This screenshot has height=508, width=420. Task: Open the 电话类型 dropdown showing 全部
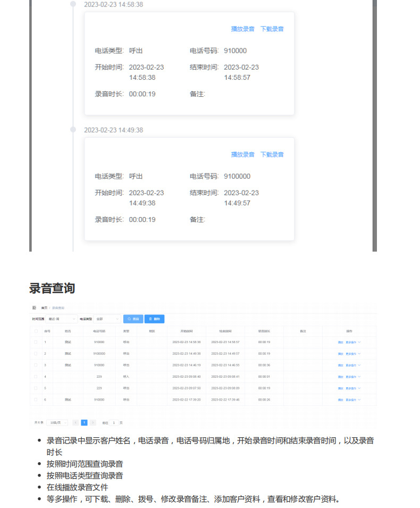click(107, 319)
